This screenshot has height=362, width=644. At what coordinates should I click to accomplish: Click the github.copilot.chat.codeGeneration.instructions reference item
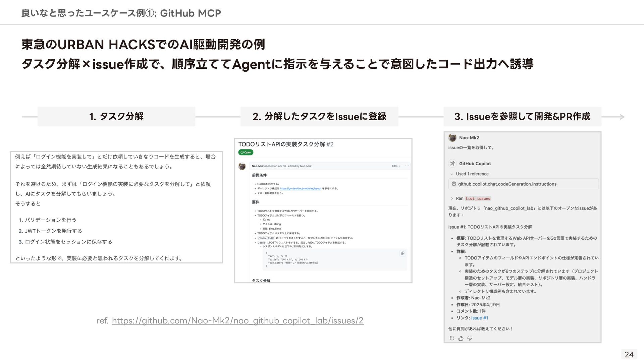(x=507, y=184)
